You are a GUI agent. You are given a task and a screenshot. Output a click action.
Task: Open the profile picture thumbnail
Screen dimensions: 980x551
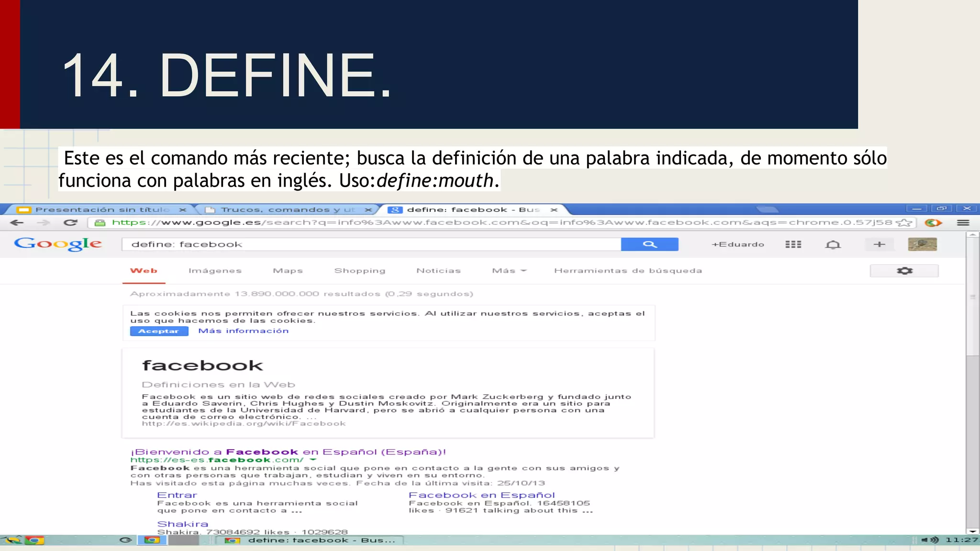[922, 244]
